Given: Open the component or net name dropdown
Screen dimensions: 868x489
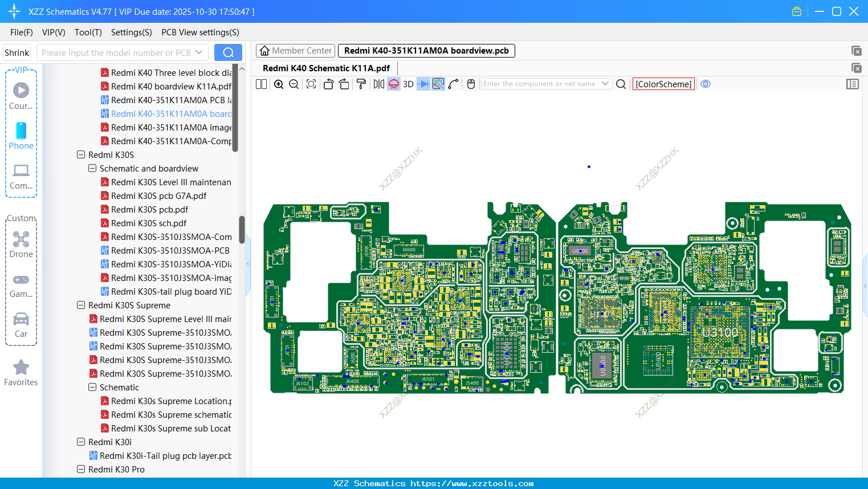Looking at the screenshot, I should coord(605,84).
